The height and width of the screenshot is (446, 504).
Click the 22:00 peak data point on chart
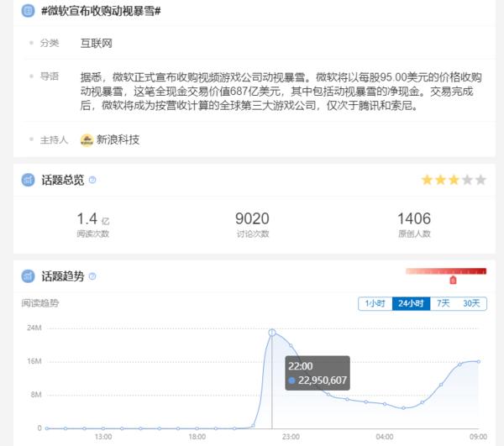pyautogui.click(x=272, y=333)
